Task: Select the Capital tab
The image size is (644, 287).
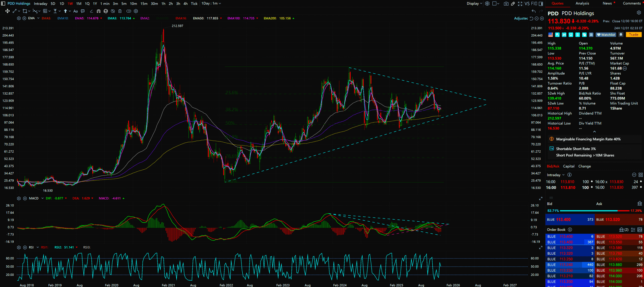Action: point(569,166)
